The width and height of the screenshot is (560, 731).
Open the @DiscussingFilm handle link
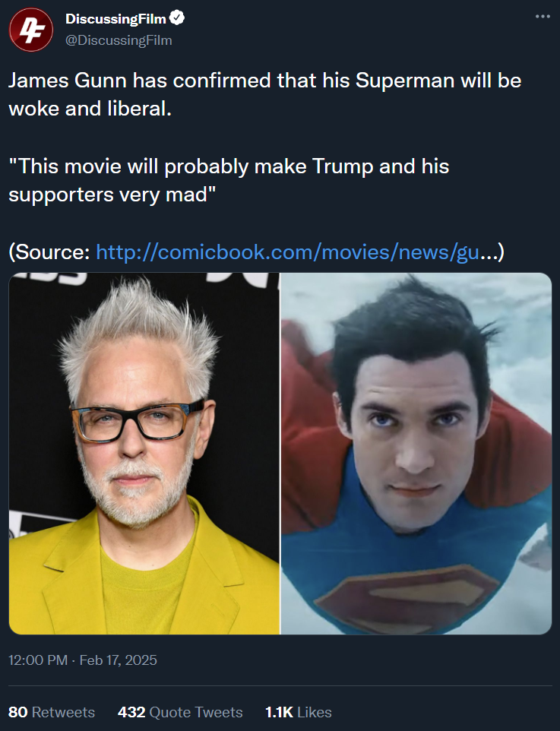[x=119, y=40]
